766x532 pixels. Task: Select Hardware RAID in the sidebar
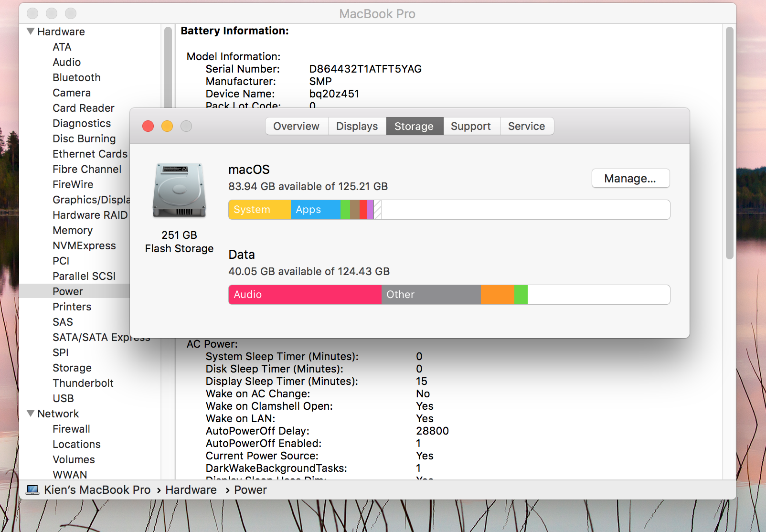[x=90, y=215]
